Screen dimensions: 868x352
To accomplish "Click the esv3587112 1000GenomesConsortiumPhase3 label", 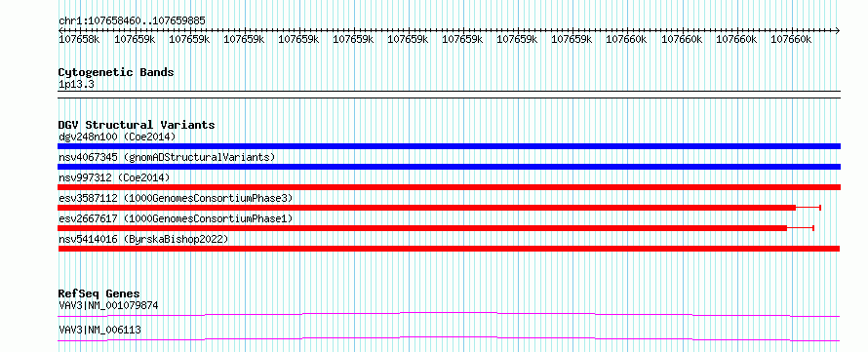I will click(x=176, y=198).
